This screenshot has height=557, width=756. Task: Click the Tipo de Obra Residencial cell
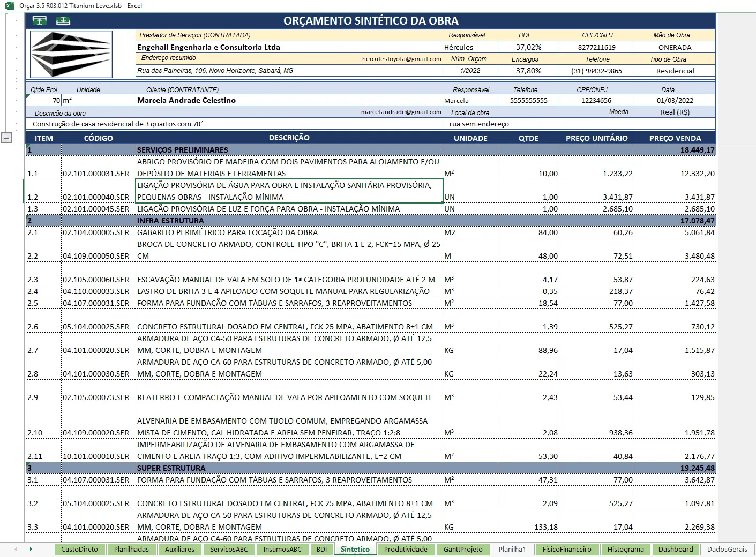[x=675, y=71]
